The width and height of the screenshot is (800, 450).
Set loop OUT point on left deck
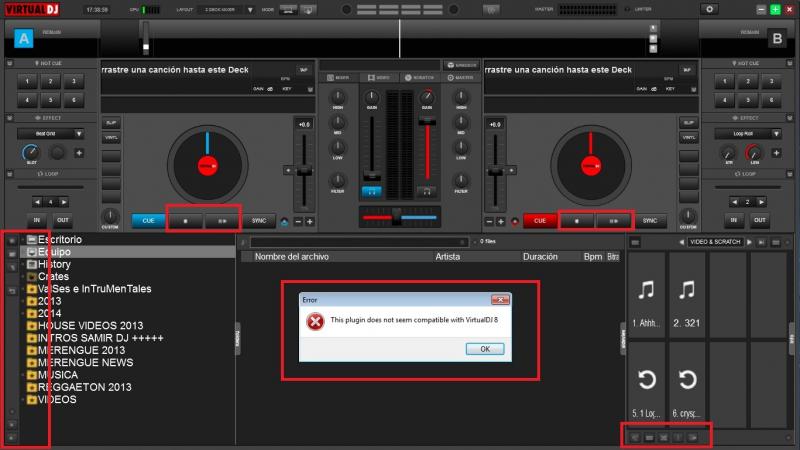[x=63, y=220]
